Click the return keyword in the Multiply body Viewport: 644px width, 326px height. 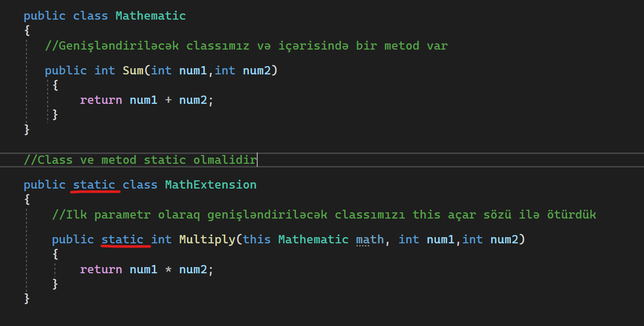pyautogui.click(x=101, y=269)
